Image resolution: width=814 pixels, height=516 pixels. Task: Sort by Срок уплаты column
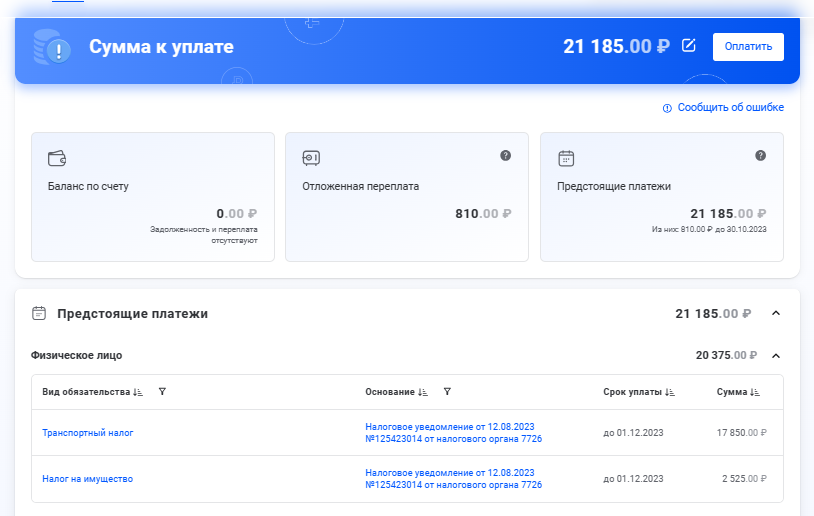pos(670,392)
